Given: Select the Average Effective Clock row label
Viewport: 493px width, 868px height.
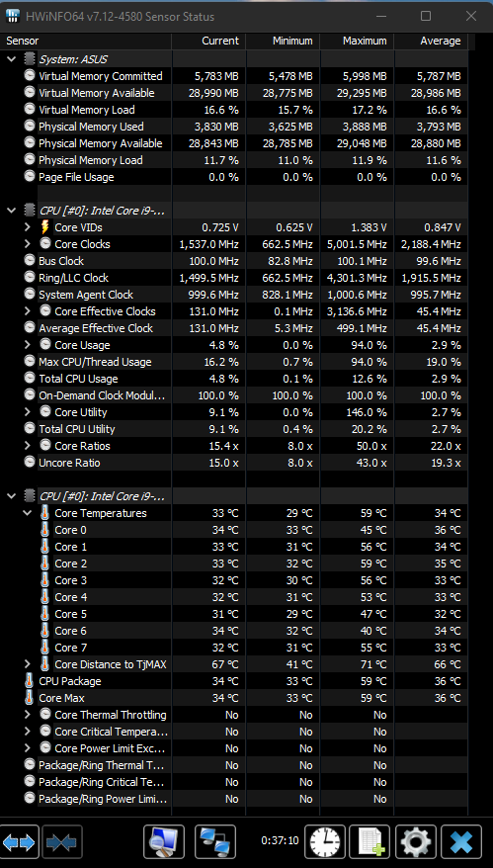Looking at the screenshot, I should coord(96,328).
